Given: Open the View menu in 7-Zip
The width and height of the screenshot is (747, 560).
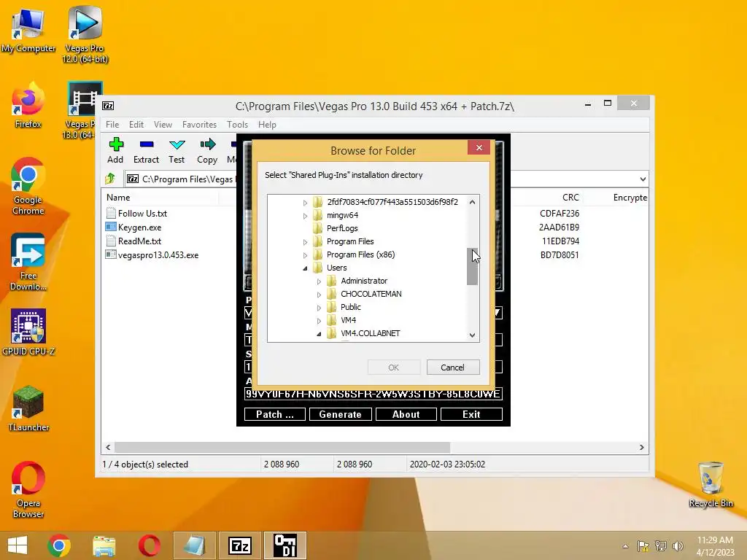Looking at the screenshot, I should tap(163, 124).
